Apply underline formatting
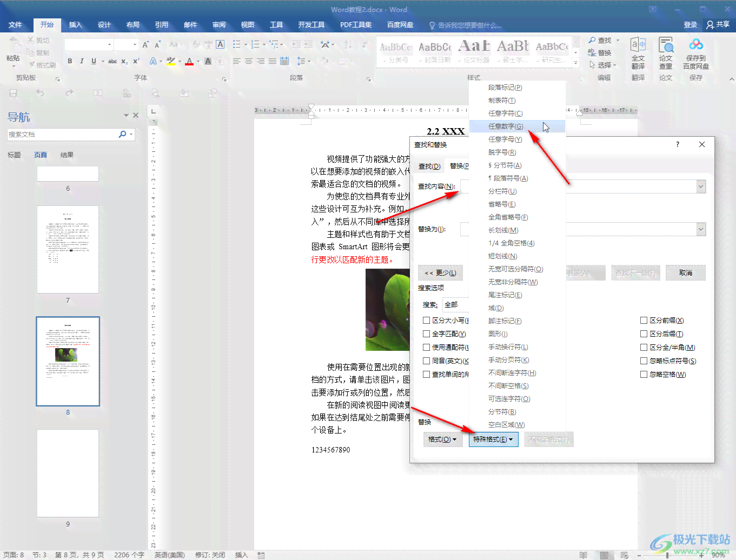 (x=94, y=61)
